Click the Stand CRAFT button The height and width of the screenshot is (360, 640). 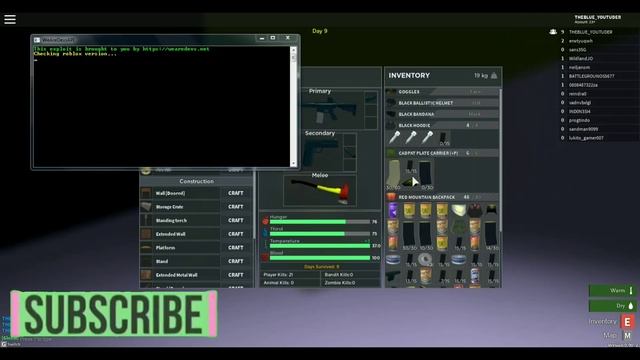click(236, 261)
